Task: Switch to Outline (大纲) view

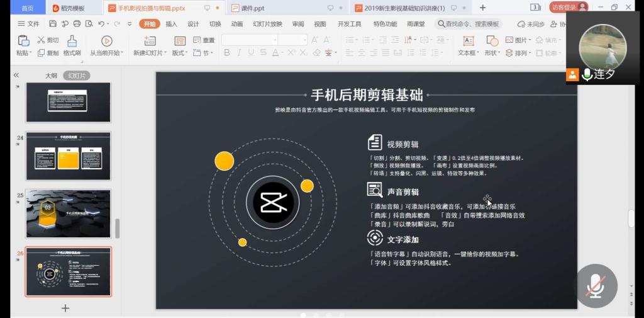Action: coord(51,76)
